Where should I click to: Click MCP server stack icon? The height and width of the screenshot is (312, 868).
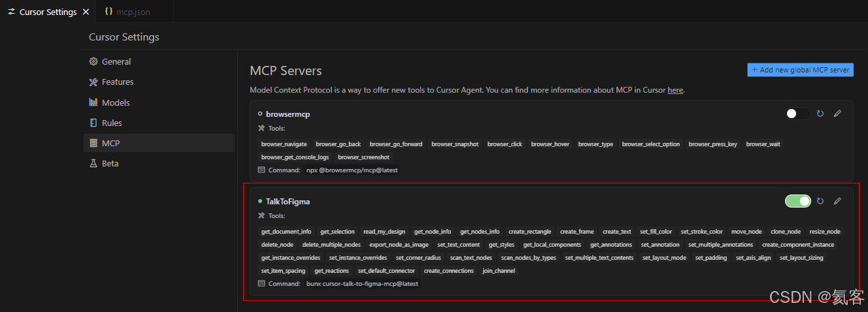[x=93, y=143]
